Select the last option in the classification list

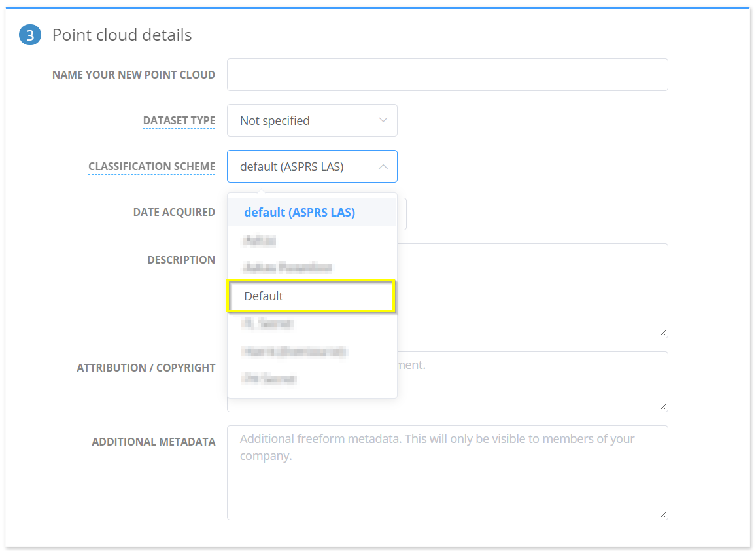[312, 379]
